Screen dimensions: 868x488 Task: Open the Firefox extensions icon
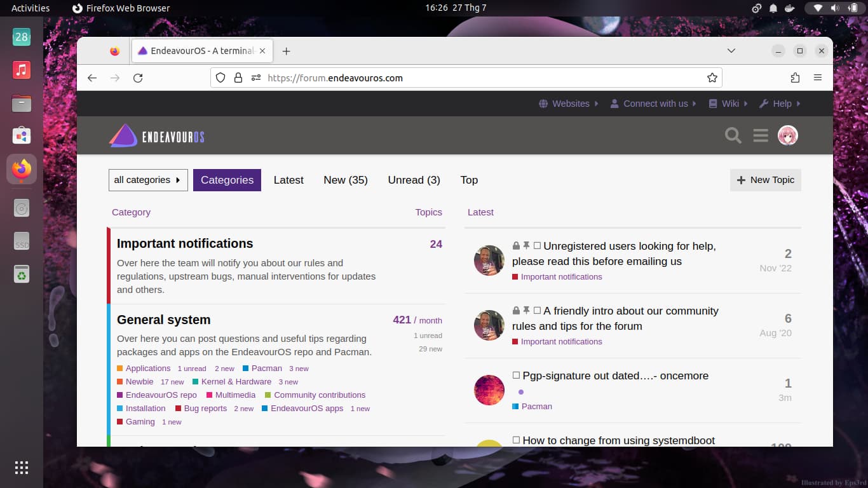coord(795,78)
